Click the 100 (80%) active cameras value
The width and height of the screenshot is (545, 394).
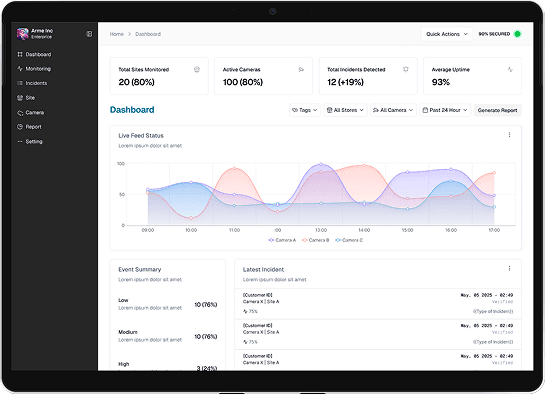click(243, 82)
